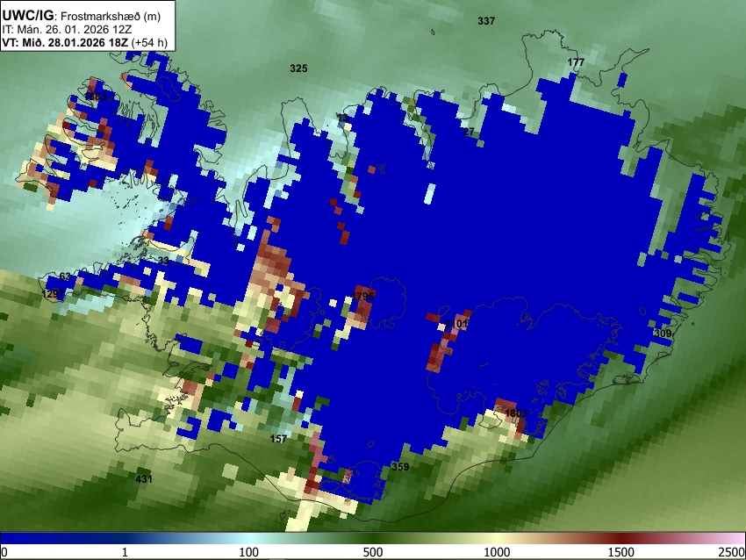
Task: Click the 1 tick on color scale
Action: click(x=125, y=552)
